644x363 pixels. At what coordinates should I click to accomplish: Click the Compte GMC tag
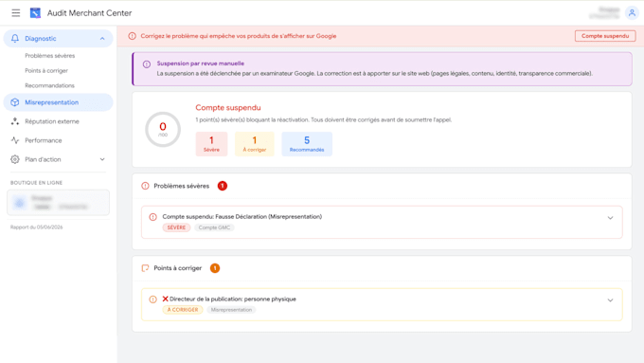point(214,227)
